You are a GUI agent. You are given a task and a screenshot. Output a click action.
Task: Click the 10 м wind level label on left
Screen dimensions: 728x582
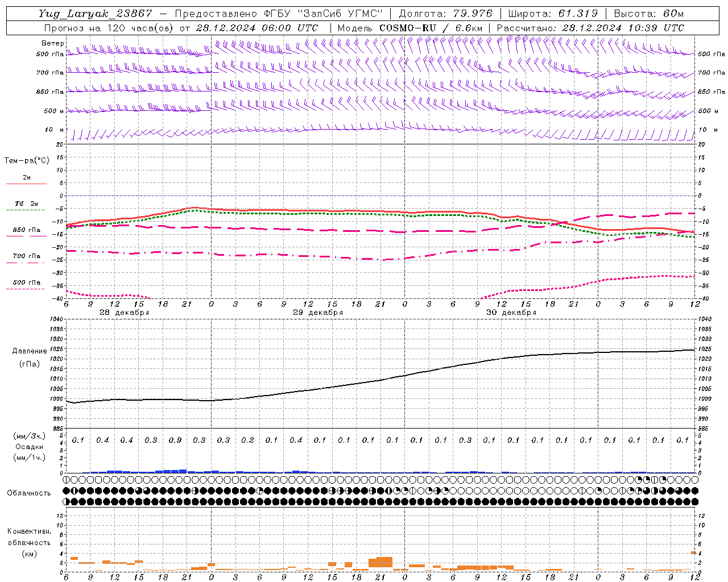click(x=55, y=130)
